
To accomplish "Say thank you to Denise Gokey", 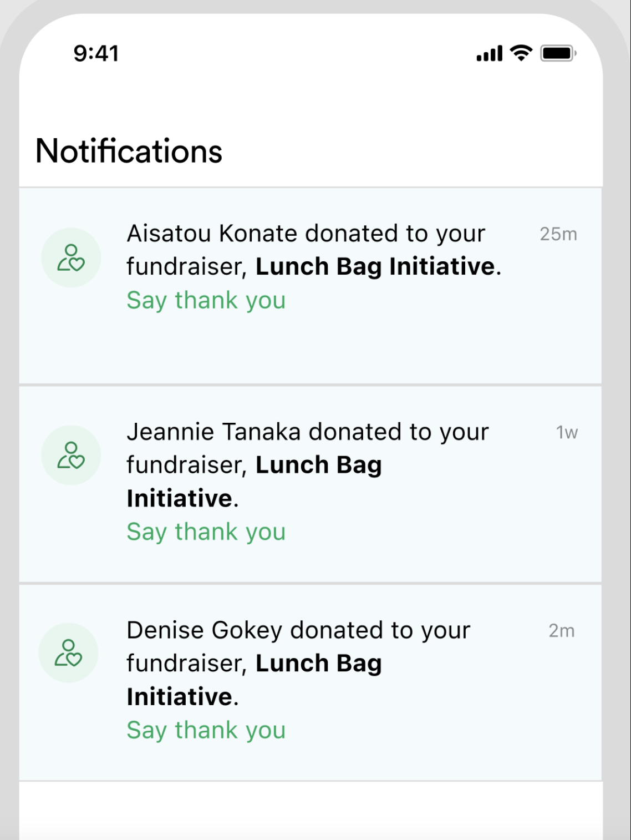I will coord(206,730).
